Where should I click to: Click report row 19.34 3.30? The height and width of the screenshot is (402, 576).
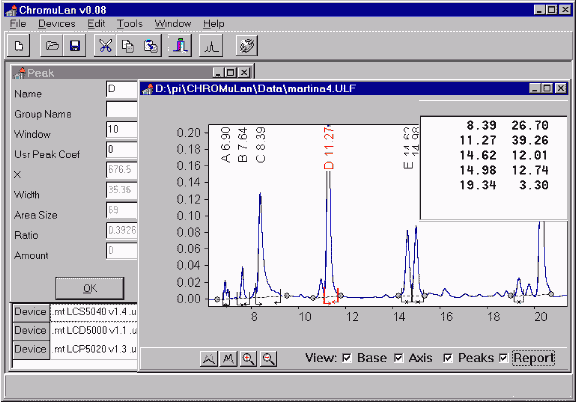(x=504, y=185)
